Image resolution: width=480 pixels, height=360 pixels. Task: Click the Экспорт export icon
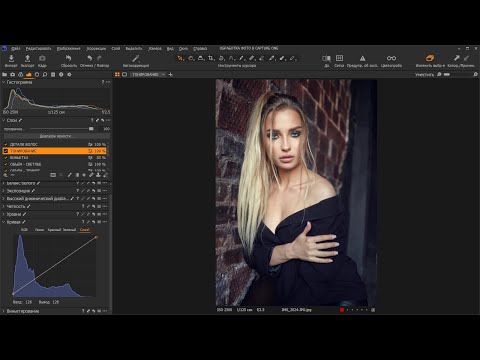[x=27, y=58]
